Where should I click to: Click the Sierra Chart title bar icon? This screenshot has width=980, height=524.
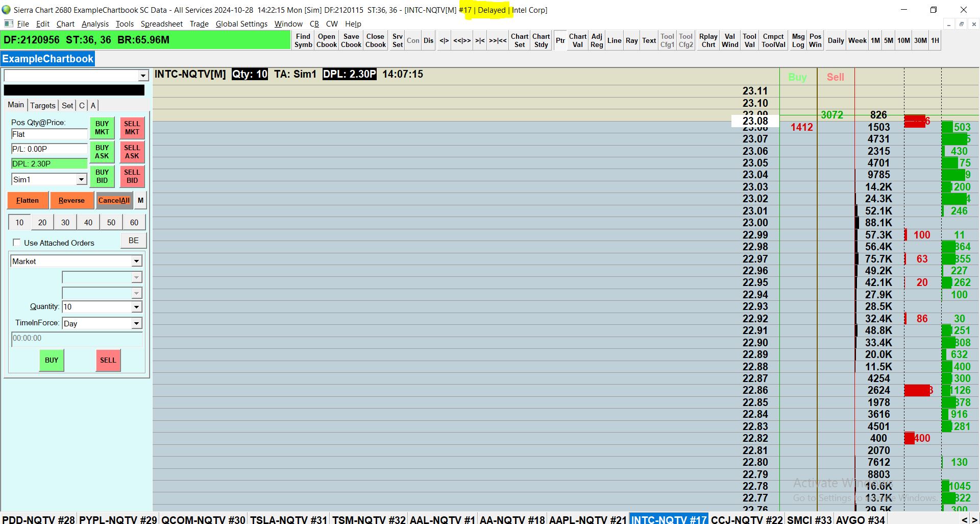tap(6, 10)
